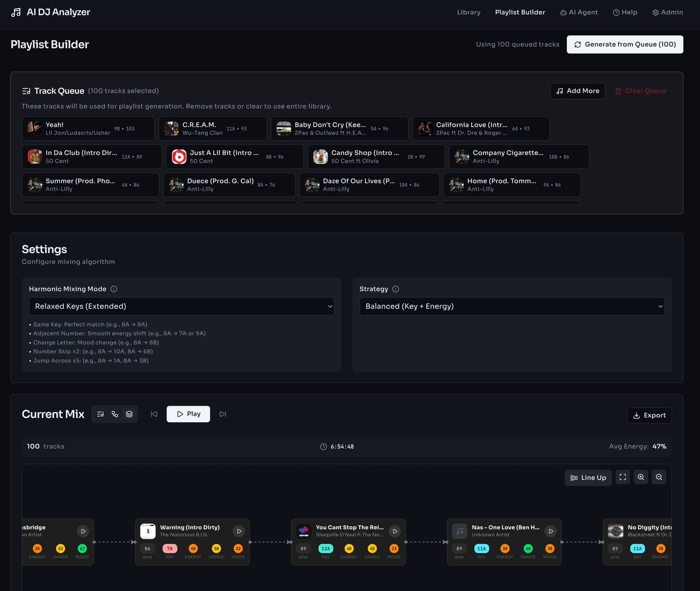Screen dimensions: 700x591
Task: Zoom in on the mix canvas
Action: [641, 477]
